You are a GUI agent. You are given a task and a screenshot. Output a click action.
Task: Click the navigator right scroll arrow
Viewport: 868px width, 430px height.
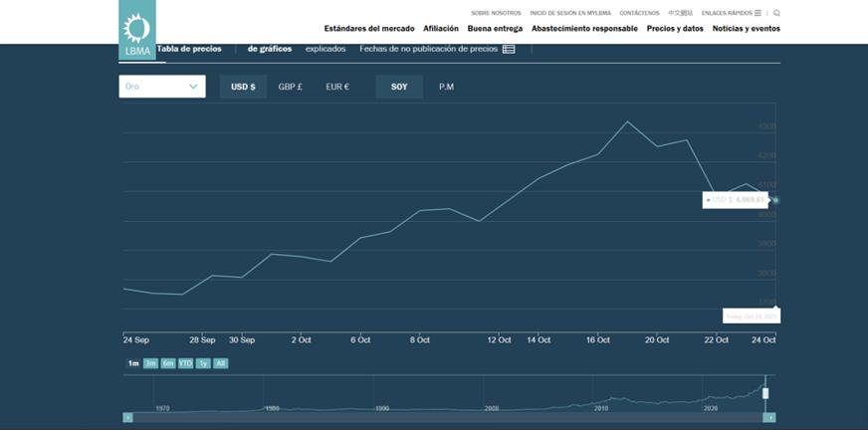pyautogui.click(x=769, y=417)
